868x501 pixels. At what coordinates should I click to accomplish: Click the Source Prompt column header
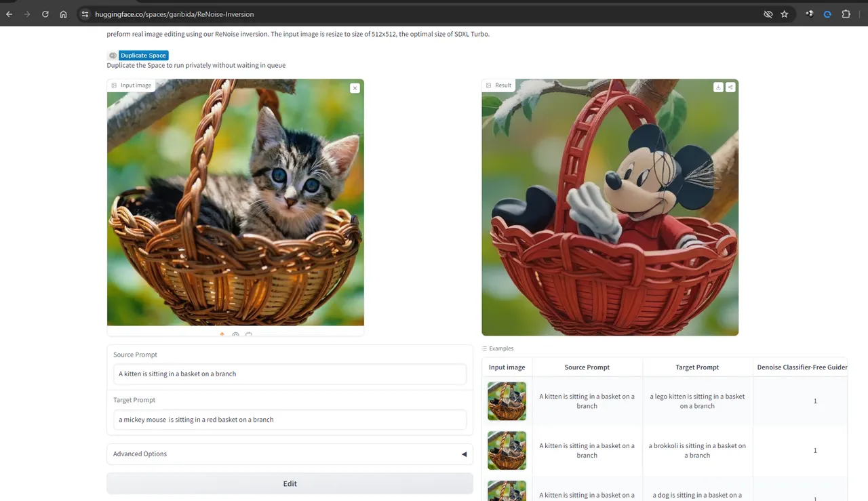point(587,367)
